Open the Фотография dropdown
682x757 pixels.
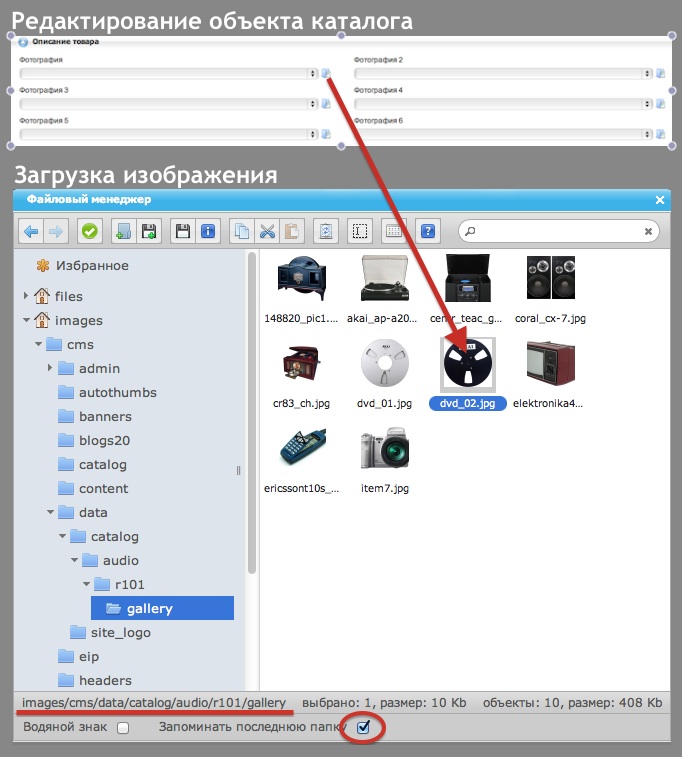tap(168, 73)
